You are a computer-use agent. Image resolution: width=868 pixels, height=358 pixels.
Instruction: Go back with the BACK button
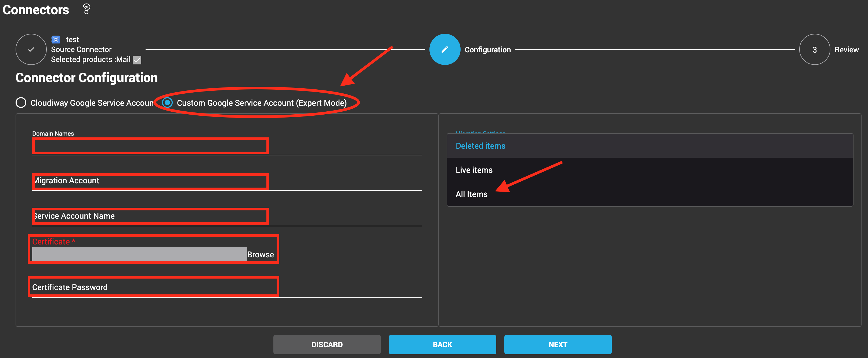[442, 345]
